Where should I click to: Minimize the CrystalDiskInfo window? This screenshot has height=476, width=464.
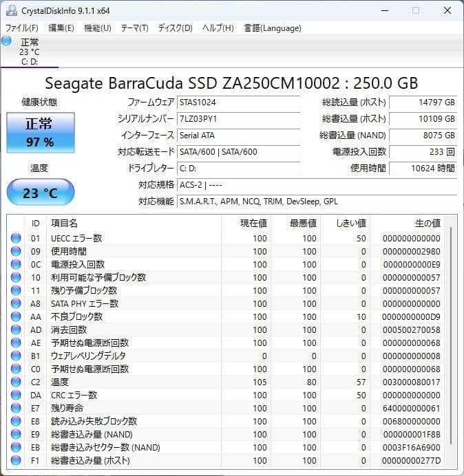coord(385,10)
